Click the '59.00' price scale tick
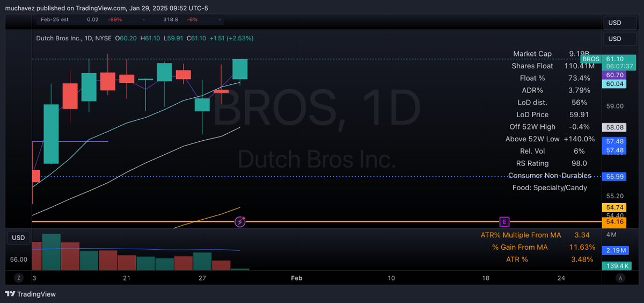Screen dimensions: 644x303 pos(615,106)
